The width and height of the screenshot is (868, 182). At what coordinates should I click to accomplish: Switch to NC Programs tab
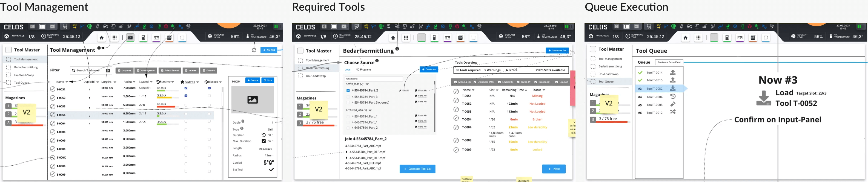coord(363,70)
